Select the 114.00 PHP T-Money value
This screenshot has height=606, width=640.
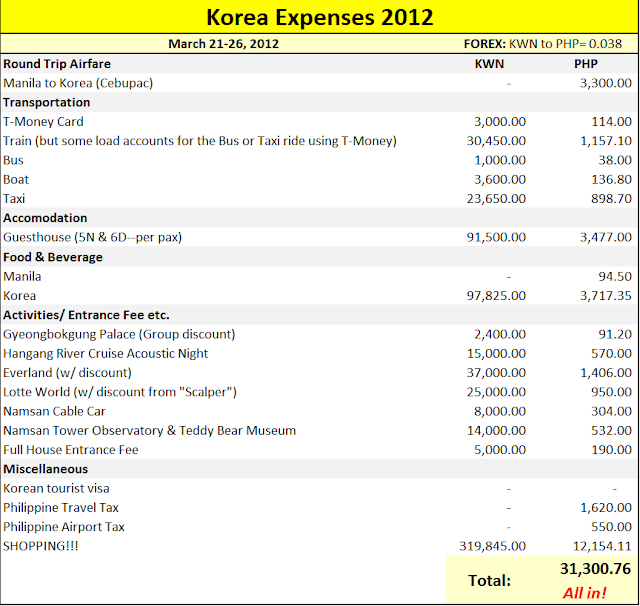coord(611,122)
